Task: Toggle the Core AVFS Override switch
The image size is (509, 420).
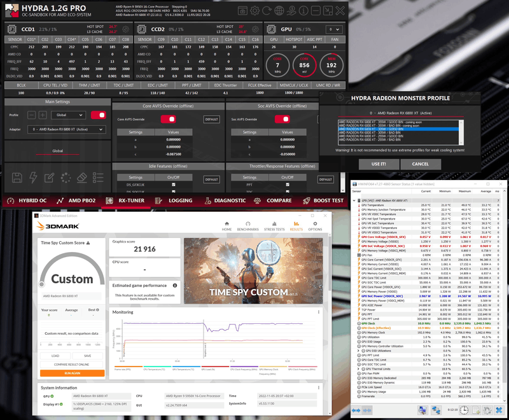Action: click(168, 119)
